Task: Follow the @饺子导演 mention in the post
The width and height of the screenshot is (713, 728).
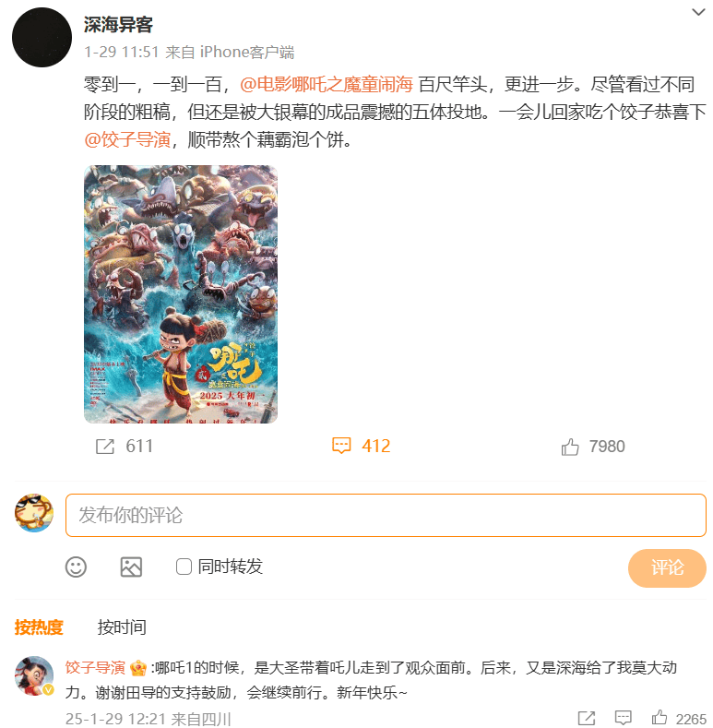Action: point(127,139)
